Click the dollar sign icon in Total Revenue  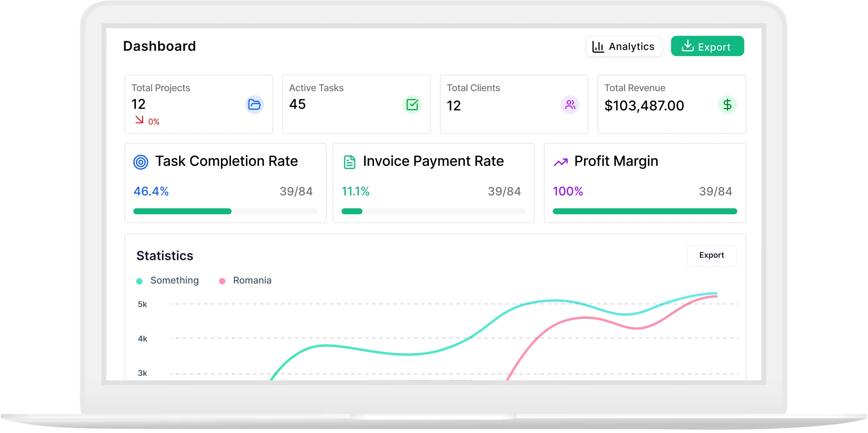pyautogui.click(x=727, y=105)
